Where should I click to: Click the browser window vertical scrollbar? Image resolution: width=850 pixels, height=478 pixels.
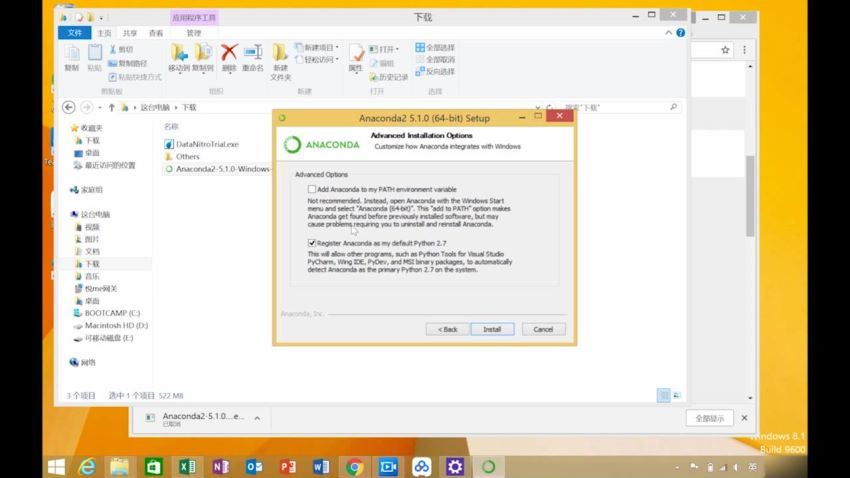[750, 196]
